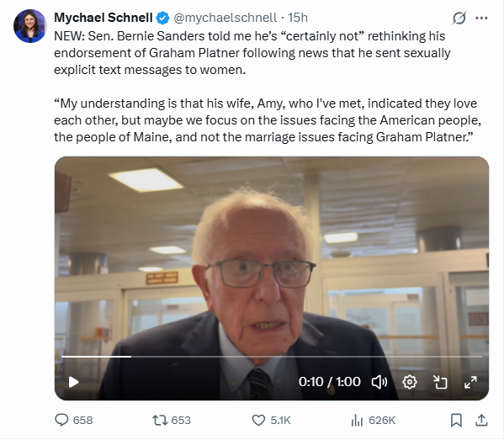Open the @mychaelschnell handle link
This screenshot has height=440, width=504.
pyautogui.click(x=225, y=18)
